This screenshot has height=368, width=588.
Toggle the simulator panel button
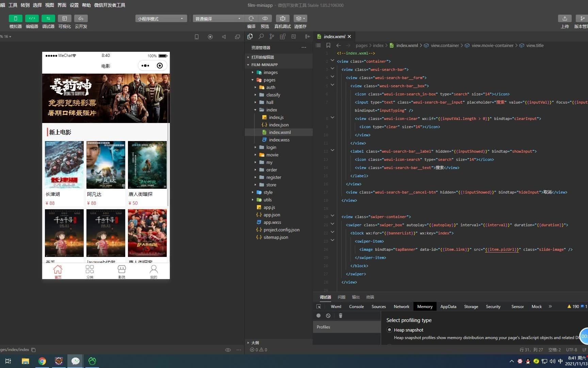pos(15,18)
